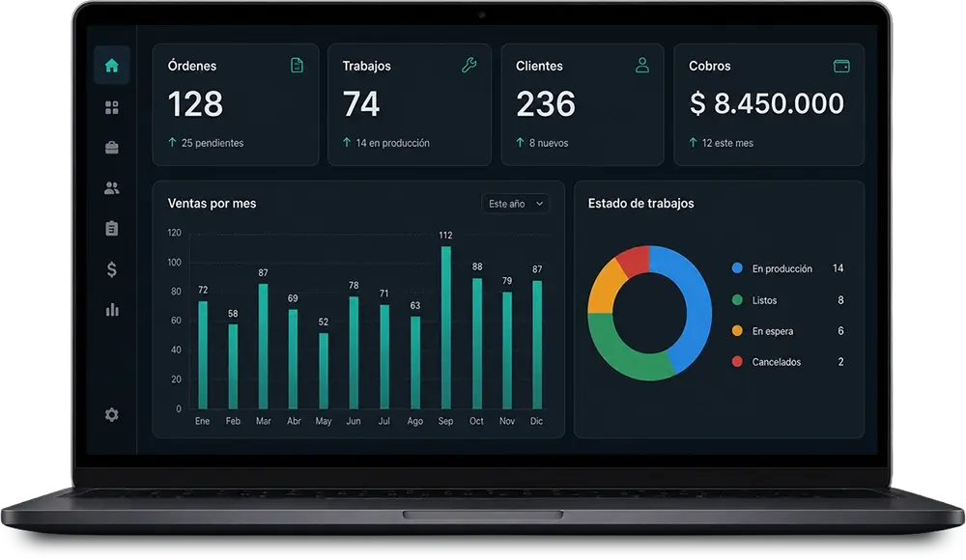Open the briefcase jobs icon in sidebar
The height and width of the screenshot is (560, 966).
pos(111,148)
